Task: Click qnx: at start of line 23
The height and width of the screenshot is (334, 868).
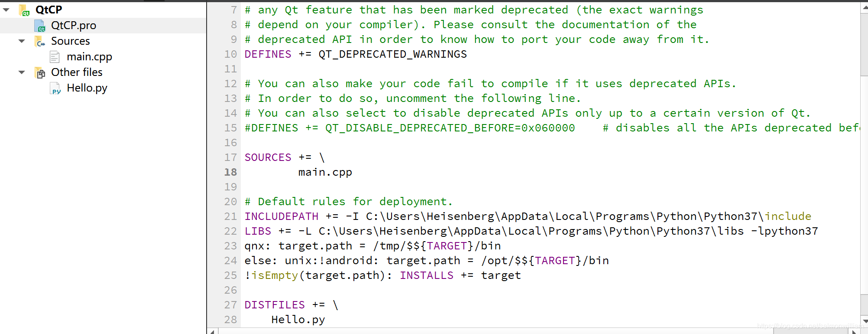Action: (258, 246)
